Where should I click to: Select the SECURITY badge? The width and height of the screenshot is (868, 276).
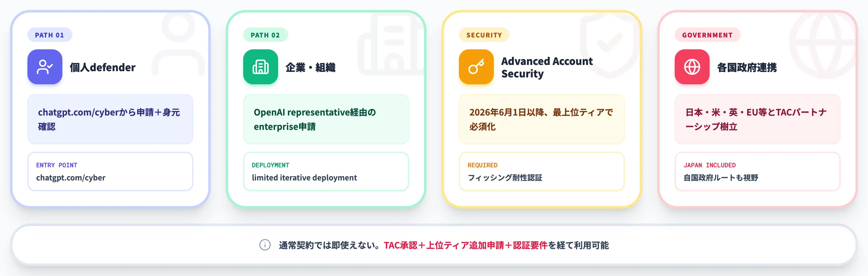[484, 35]
